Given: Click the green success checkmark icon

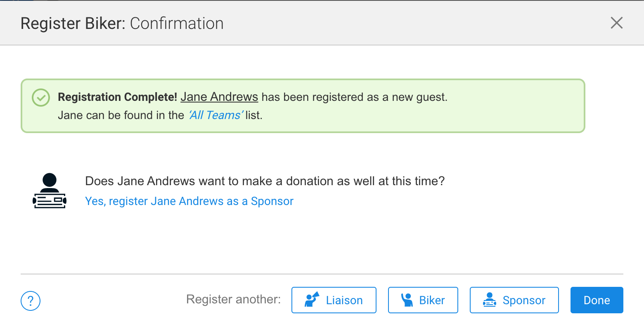Looking at the screenshot, I should click(41, 98).
